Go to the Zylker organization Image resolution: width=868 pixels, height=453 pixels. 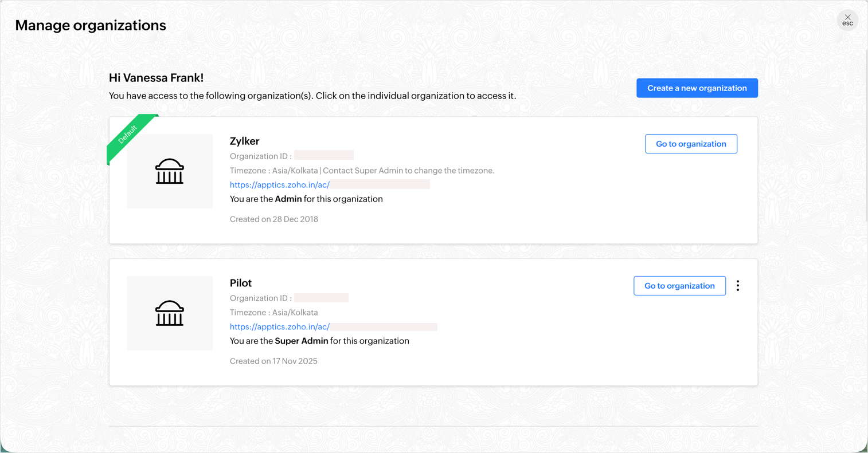click(x=691, y=144)
